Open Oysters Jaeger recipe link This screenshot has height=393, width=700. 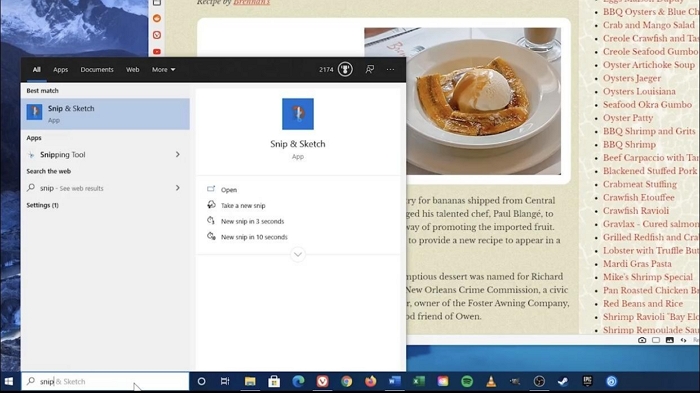pyautogui.click(x=632, y=78)
